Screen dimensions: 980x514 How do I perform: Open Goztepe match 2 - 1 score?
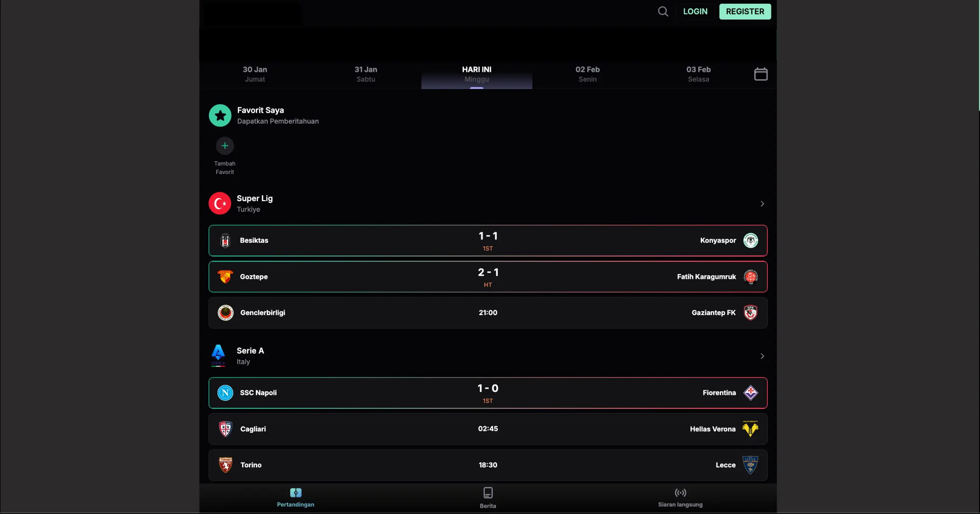[488, 272]
